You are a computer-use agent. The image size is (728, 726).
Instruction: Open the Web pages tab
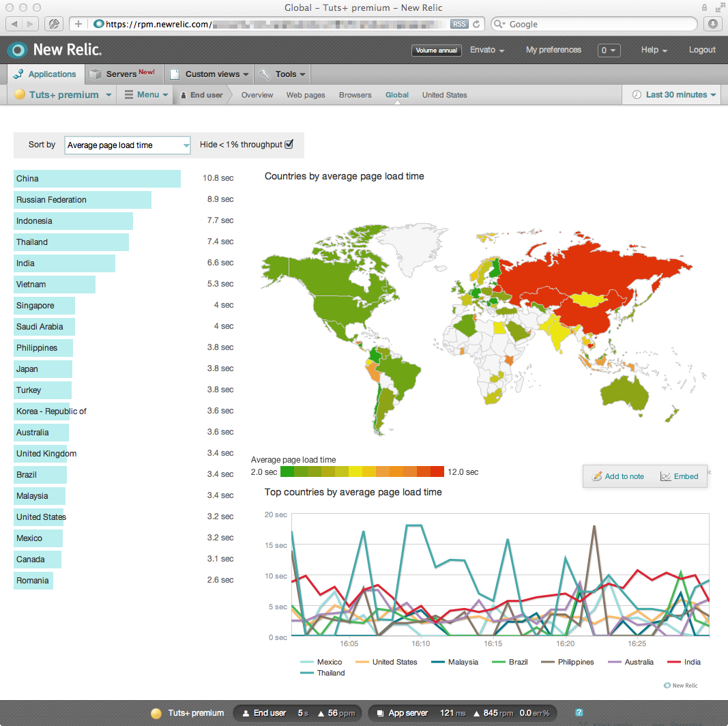(306, 95)
